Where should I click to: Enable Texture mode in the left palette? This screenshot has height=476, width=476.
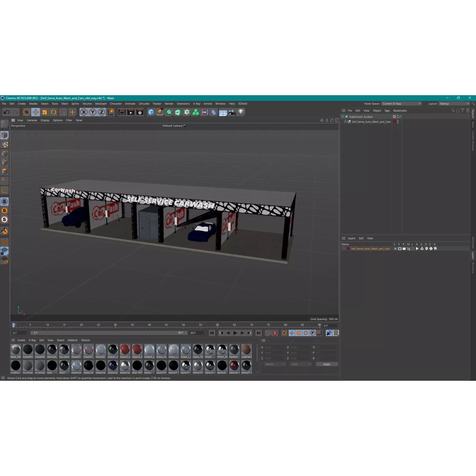coord(4,144)
